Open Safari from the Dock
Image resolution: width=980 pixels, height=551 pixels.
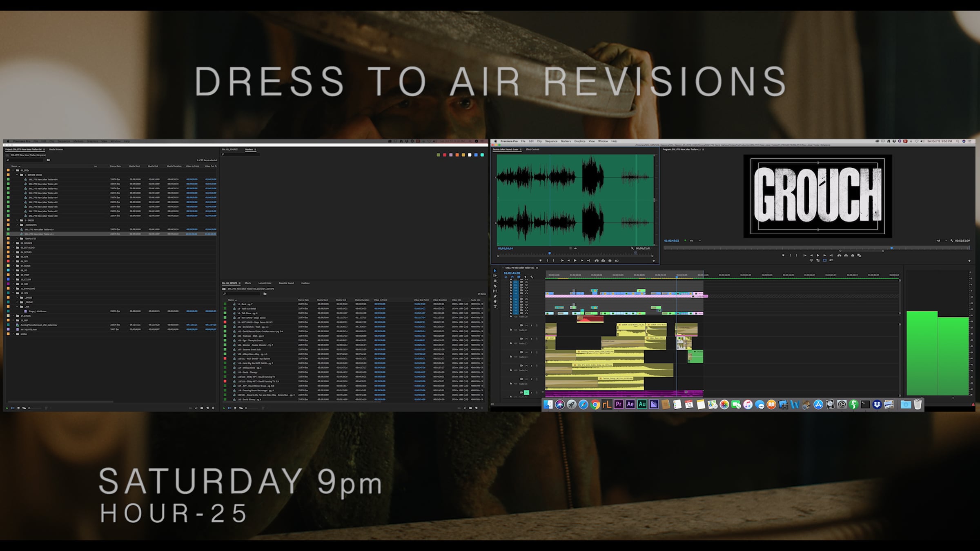(584, 404)
